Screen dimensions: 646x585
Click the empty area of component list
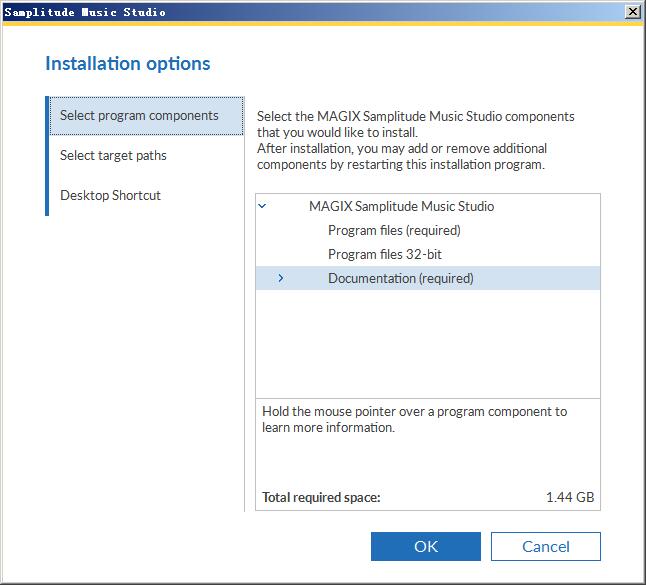point(428,344)
